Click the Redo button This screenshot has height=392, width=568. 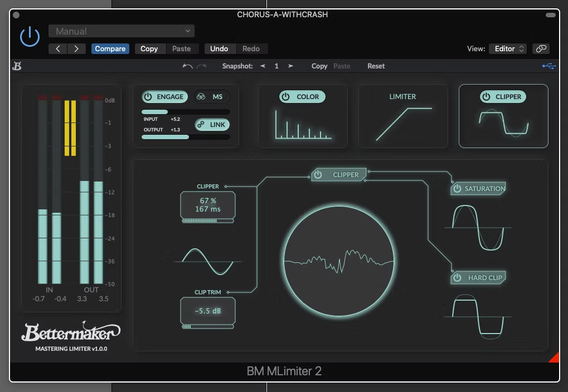(251, 48)
